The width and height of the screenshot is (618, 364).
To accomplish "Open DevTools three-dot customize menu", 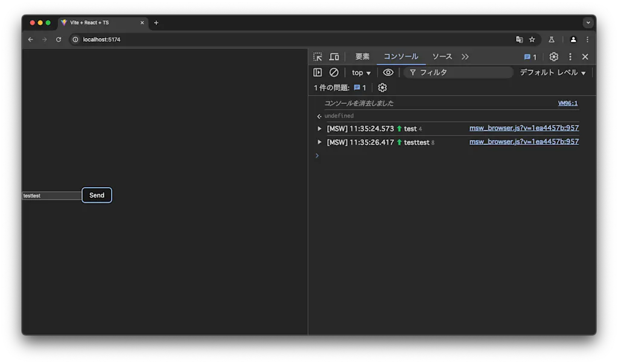I will click(570, 57).
